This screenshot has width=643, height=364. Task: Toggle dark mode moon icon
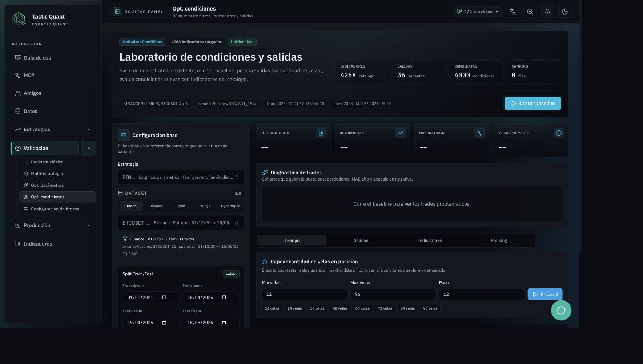(x=565, y=12)
